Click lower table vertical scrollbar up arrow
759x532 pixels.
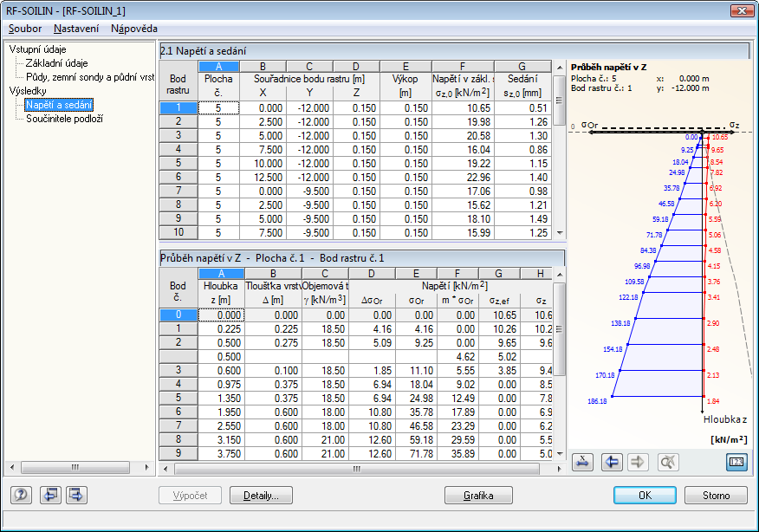tap(560, 275)
